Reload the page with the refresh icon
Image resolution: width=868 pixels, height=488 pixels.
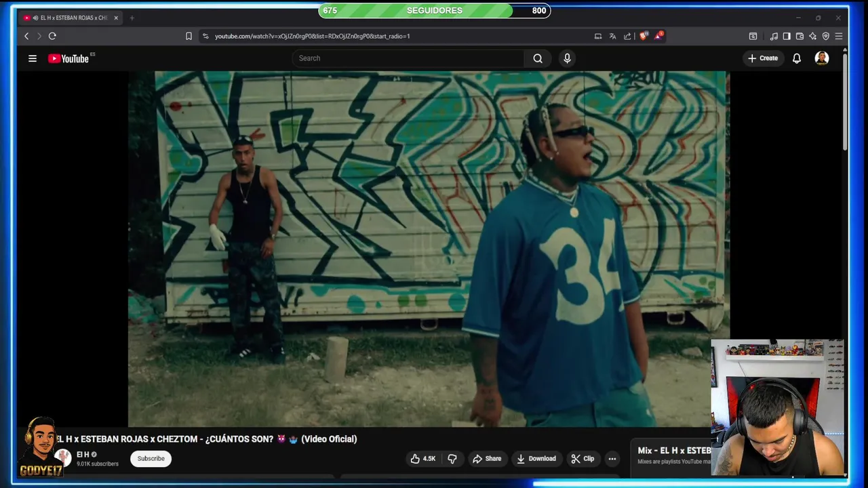(52, 36)
